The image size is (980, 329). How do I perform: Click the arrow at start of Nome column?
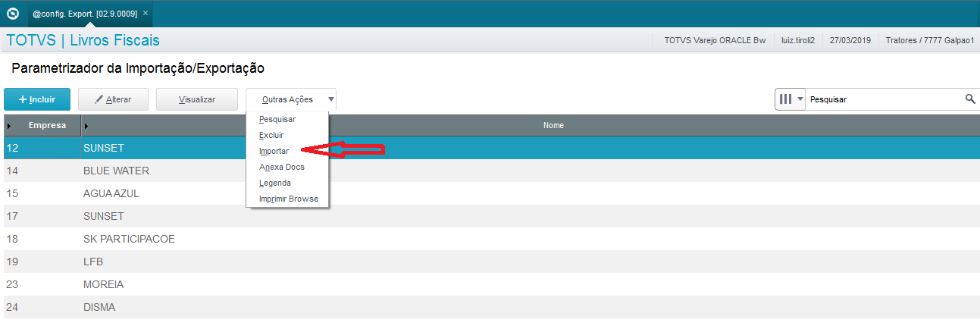(x=86, y=125)
